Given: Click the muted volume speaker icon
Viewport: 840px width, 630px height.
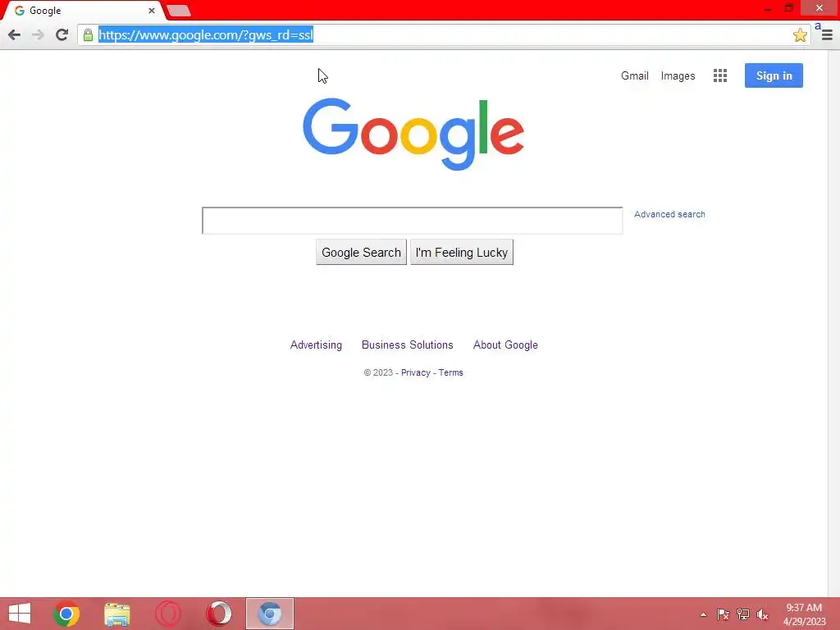Looking at the screenshot, I should click(762, 614).
